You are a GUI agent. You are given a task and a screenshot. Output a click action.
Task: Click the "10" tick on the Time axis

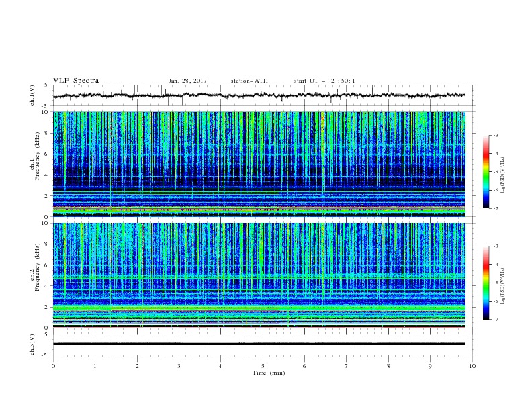tap(472, 366)
